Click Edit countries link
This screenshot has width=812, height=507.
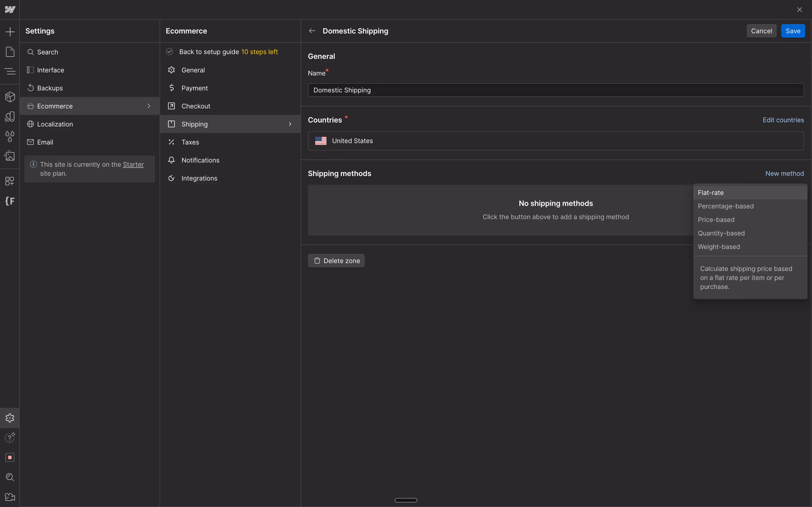click(783, 120)
